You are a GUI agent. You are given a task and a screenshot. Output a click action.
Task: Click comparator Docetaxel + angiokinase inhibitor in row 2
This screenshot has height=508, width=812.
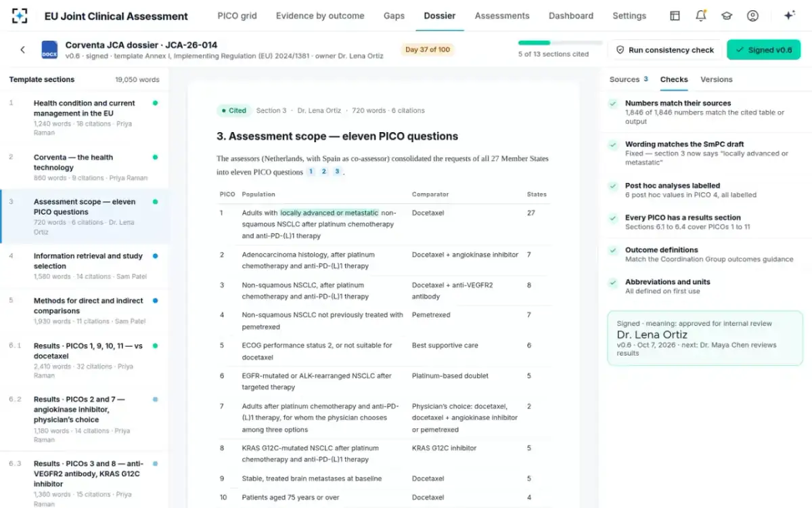(465, 255)
